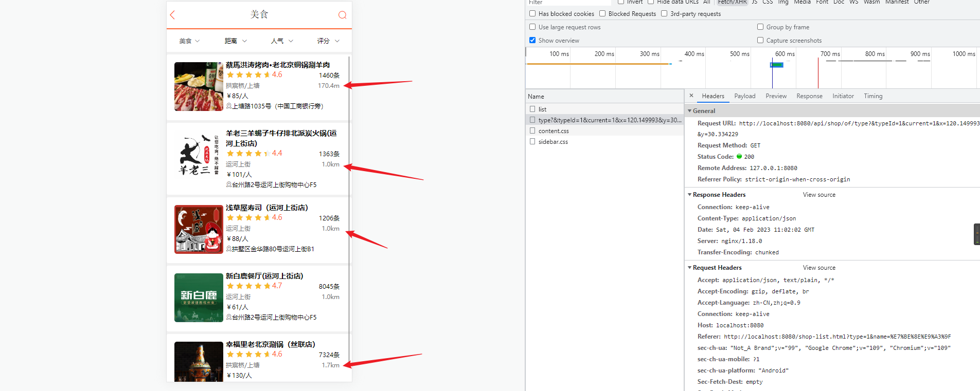Click the search magnifier icon in the header

[x=342, y=15]
